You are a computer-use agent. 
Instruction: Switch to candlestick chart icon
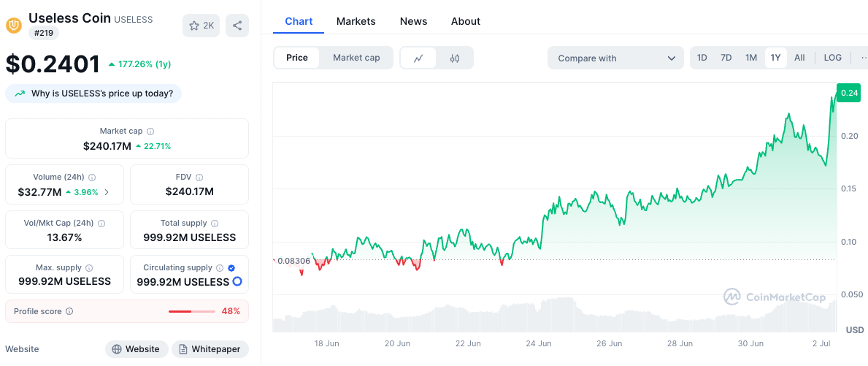pos(455,58)
